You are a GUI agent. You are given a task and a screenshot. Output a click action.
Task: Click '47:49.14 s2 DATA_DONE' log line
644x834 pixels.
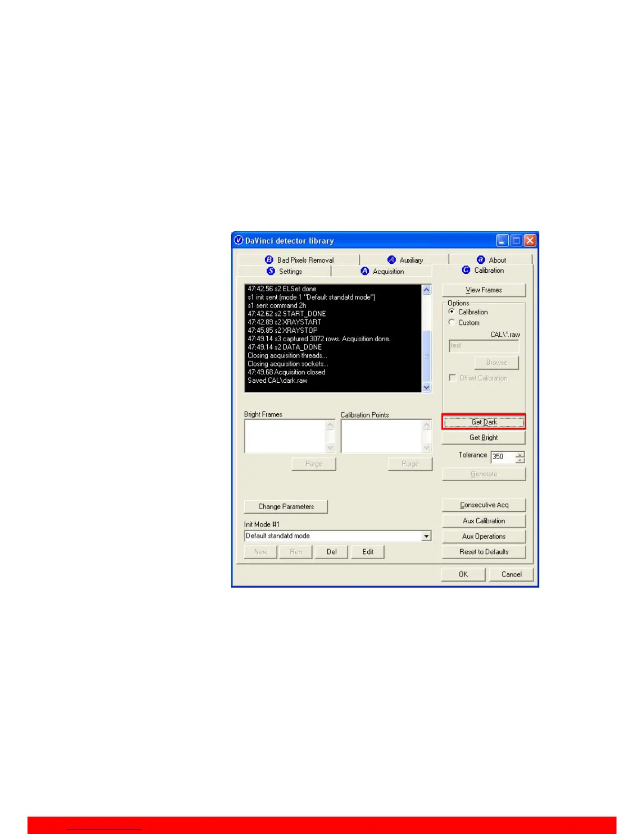(285, 347)
